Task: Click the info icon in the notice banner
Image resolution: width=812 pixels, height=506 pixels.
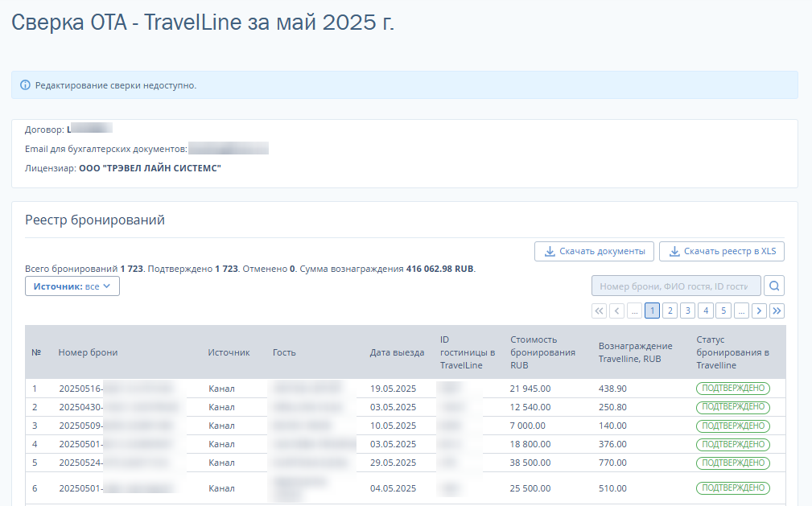Action: click(x=25, y=85)
